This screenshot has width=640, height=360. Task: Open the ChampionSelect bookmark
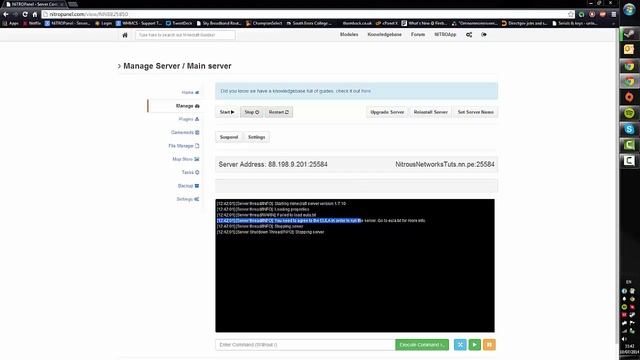(x=264, y=23)
